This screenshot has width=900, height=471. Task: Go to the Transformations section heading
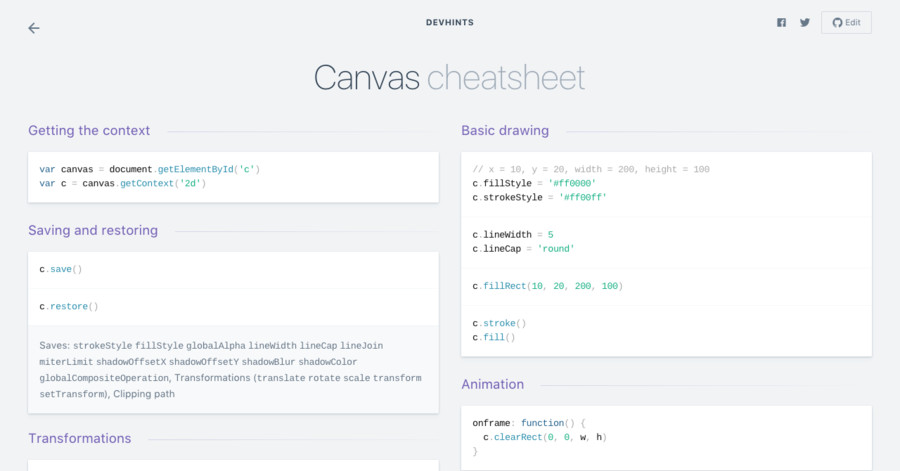pos(80,438)
